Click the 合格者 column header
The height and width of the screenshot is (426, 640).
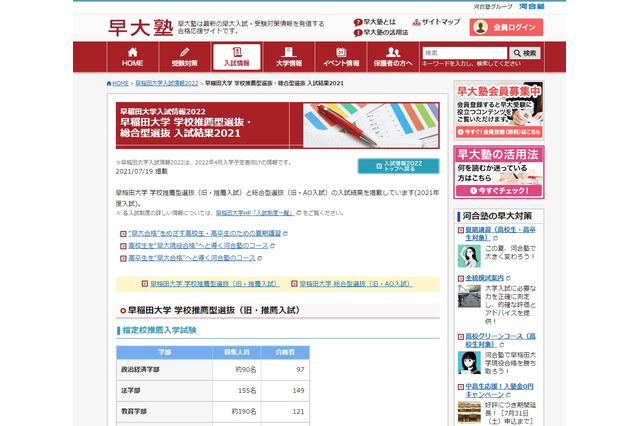285,352
